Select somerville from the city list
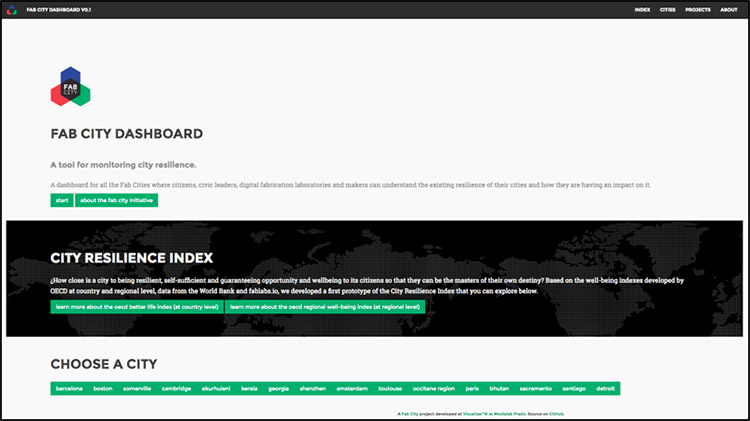 click(x=137, y=388)
